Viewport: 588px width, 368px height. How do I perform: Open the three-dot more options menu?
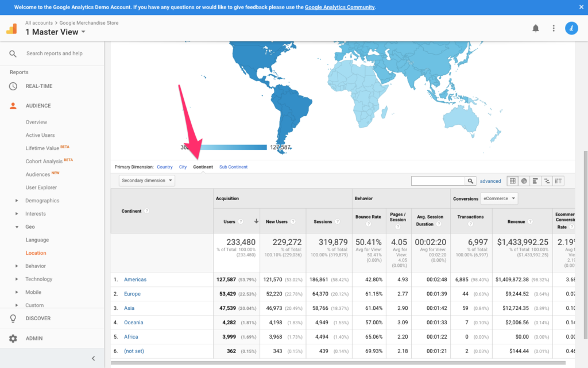click(554, 28)
